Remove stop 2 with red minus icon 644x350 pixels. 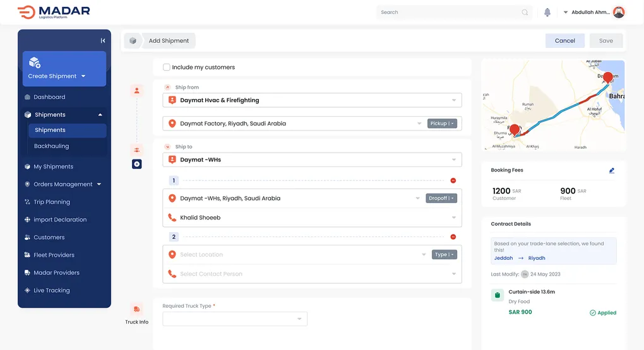pos(453,236)
